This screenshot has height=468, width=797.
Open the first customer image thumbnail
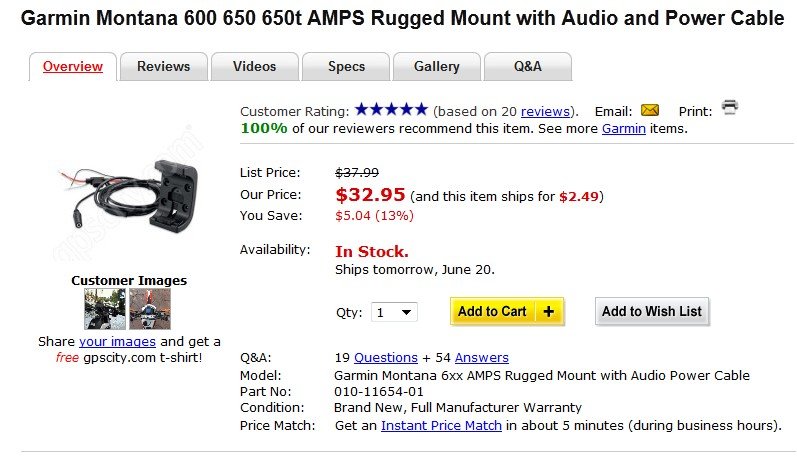[105, 309]
